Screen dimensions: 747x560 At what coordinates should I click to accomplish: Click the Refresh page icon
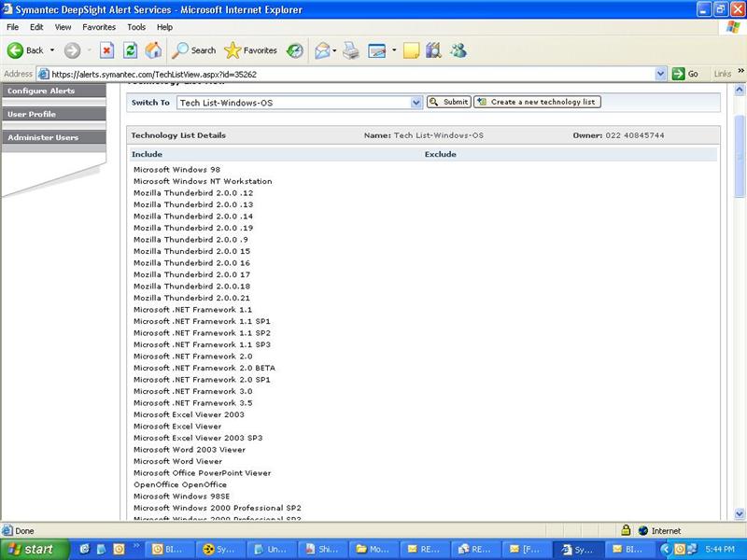pos(130,50)
